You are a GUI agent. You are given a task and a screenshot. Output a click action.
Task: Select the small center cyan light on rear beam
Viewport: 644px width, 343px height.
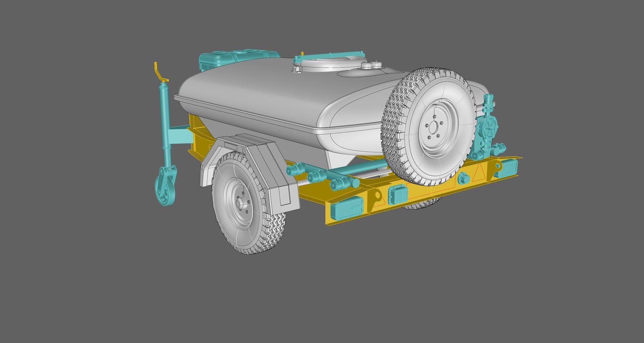click(x=398, y=195)
